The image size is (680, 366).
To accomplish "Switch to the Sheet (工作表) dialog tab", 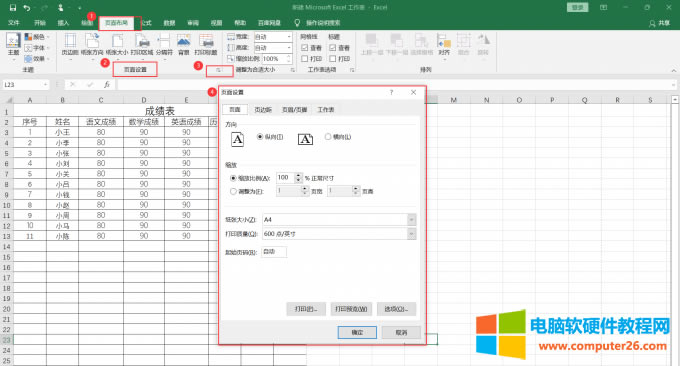I will click(x=326, y=110).
